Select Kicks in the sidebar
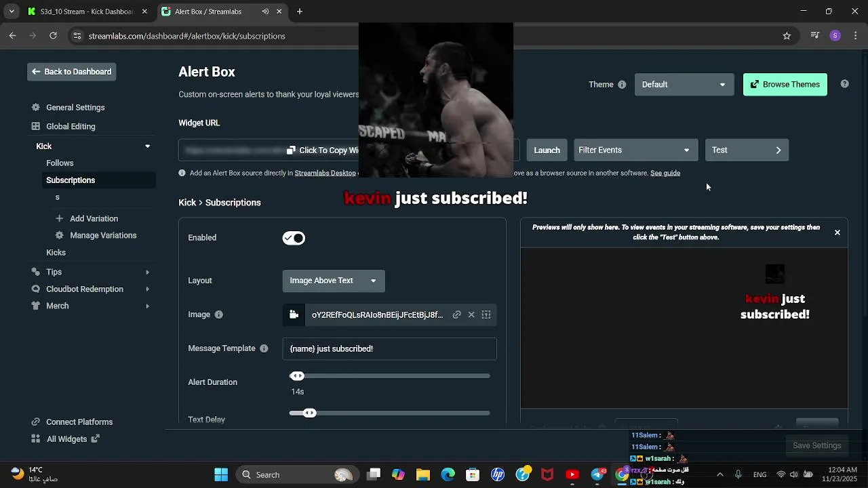This screenshot has width=868, height=488. point(56,252)
